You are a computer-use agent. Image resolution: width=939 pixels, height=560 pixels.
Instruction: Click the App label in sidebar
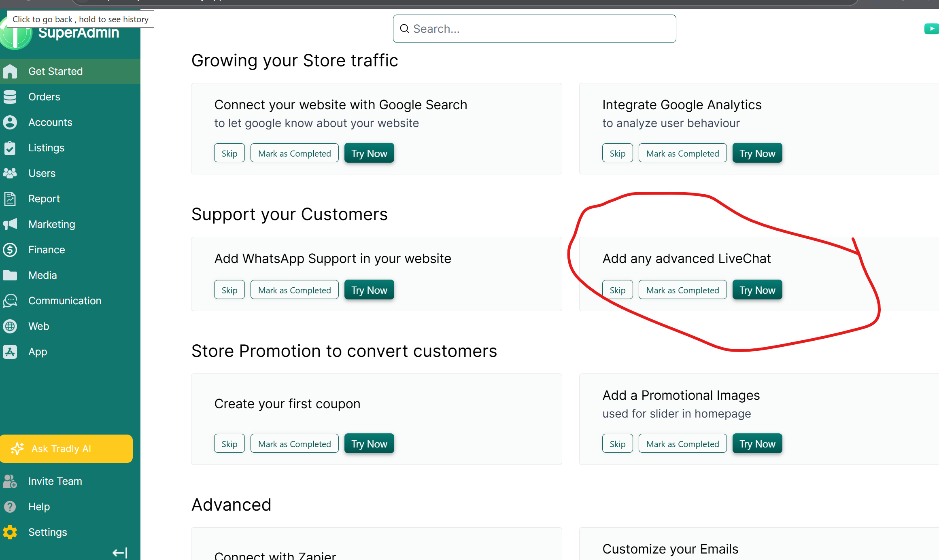click(38, 352)
